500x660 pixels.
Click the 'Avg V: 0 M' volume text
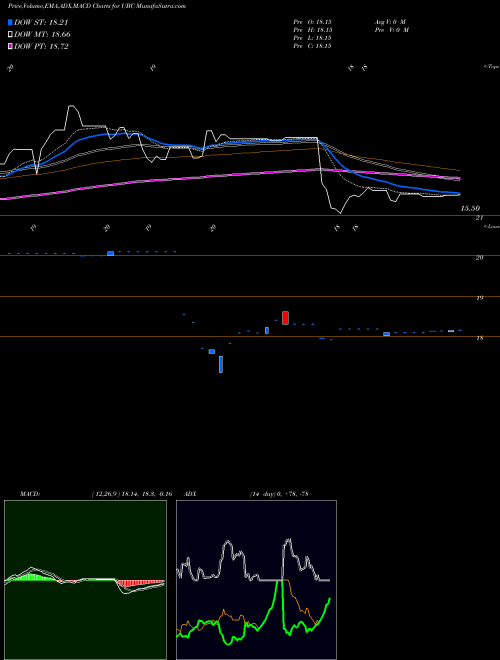click(x=391, y=21)
